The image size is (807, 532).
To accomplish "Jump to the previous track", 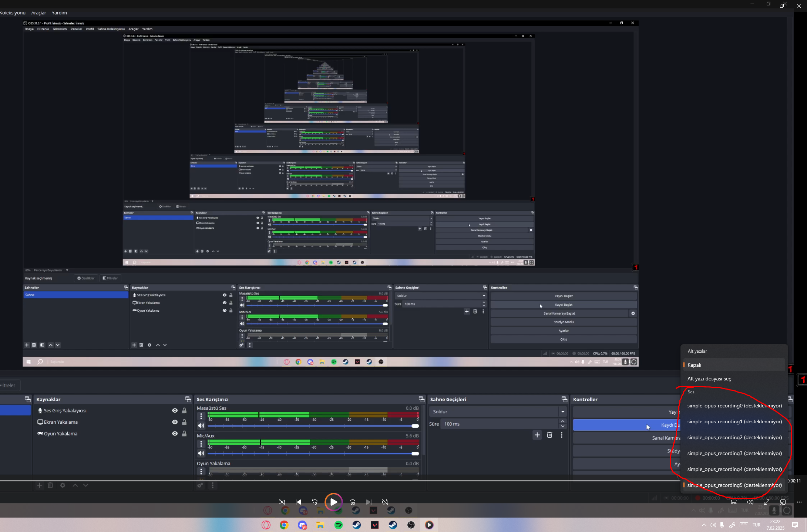I will tap(299, 502).
